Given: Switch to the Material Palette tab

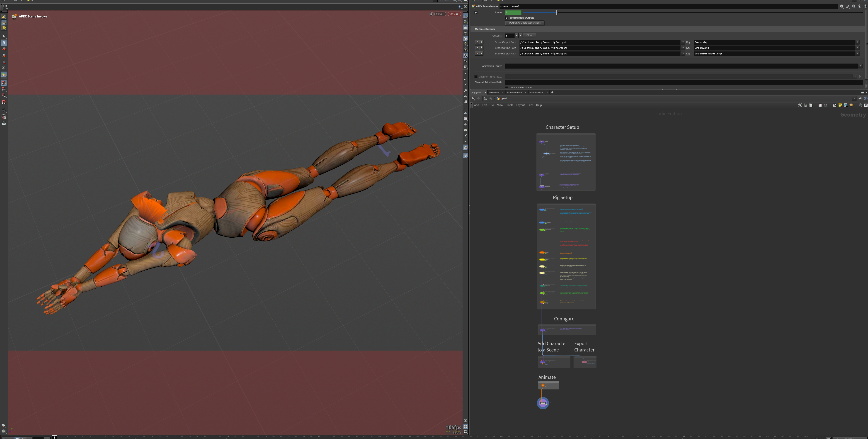Looking at the screenshot, I should 514,92.
